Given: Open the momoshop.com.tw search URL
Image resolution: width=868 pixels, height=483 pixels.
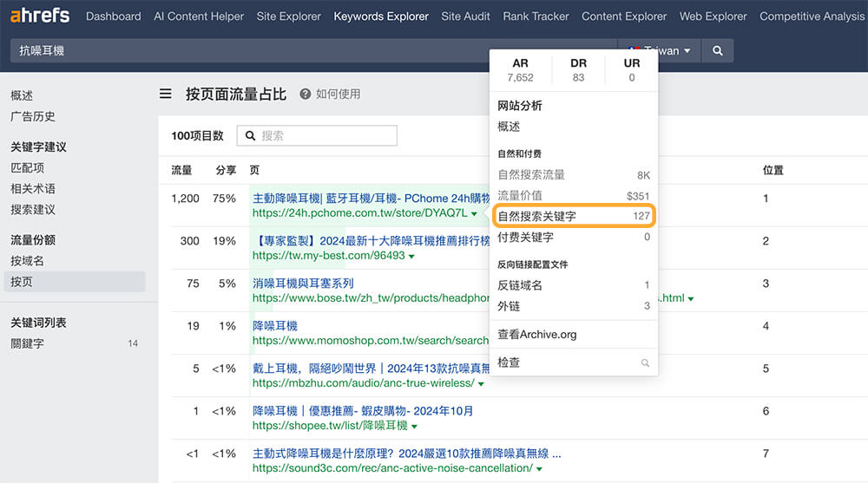Looking at the screenshot, I should (371, 341).
